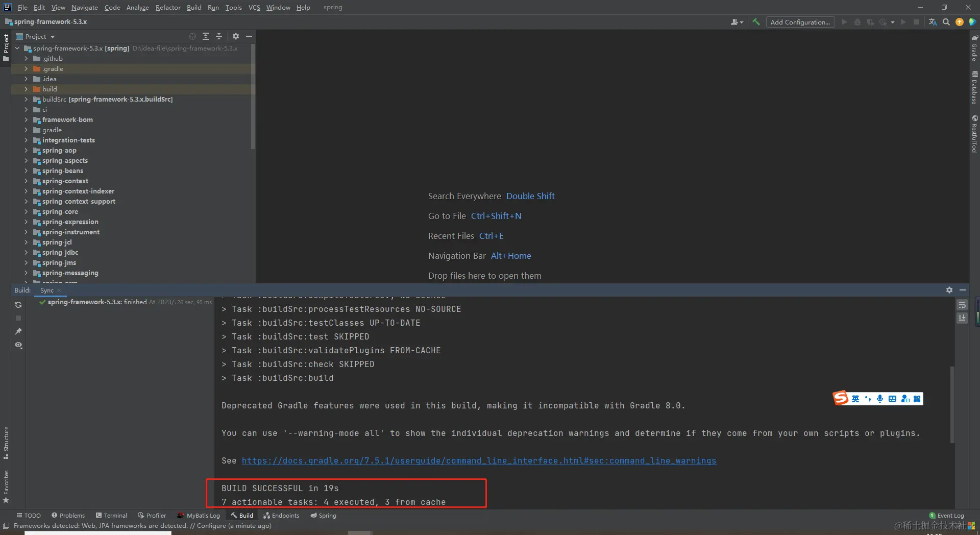Open Build view options eye dropdown
The height and width of the screenshot is (535, 980).
(x=18, y=345)
